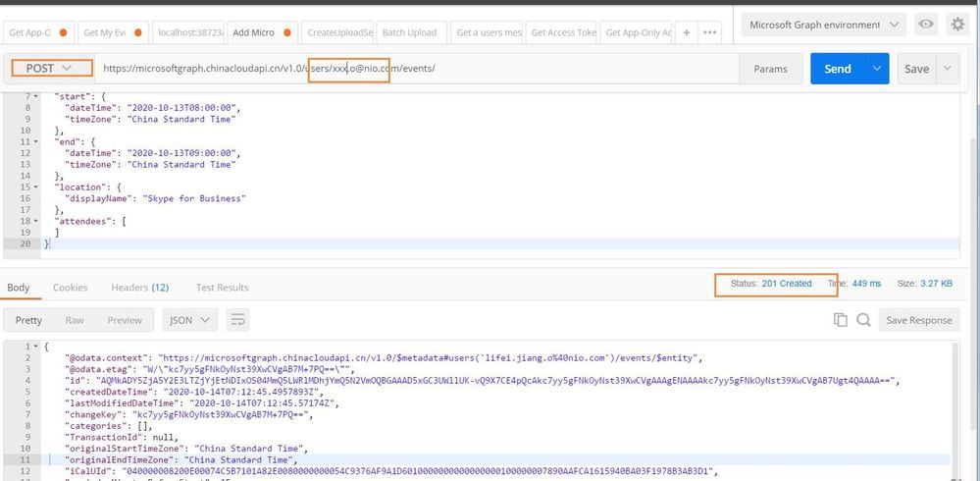Click the @odata.context URL line in response

tap(385, 357)
